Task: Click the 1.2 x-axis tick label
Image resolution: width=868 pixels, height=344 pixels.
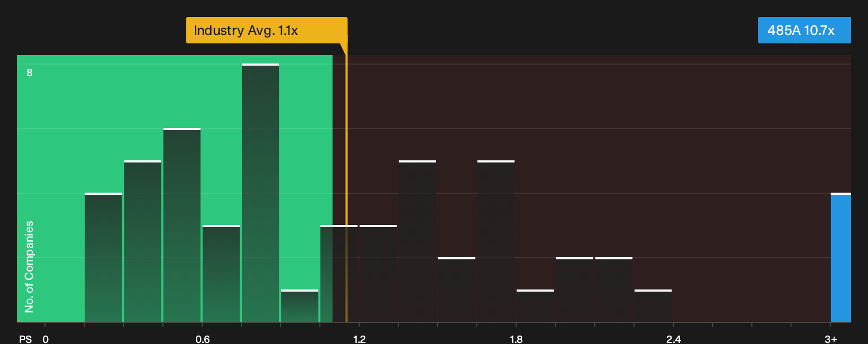Action: (359, 339)
